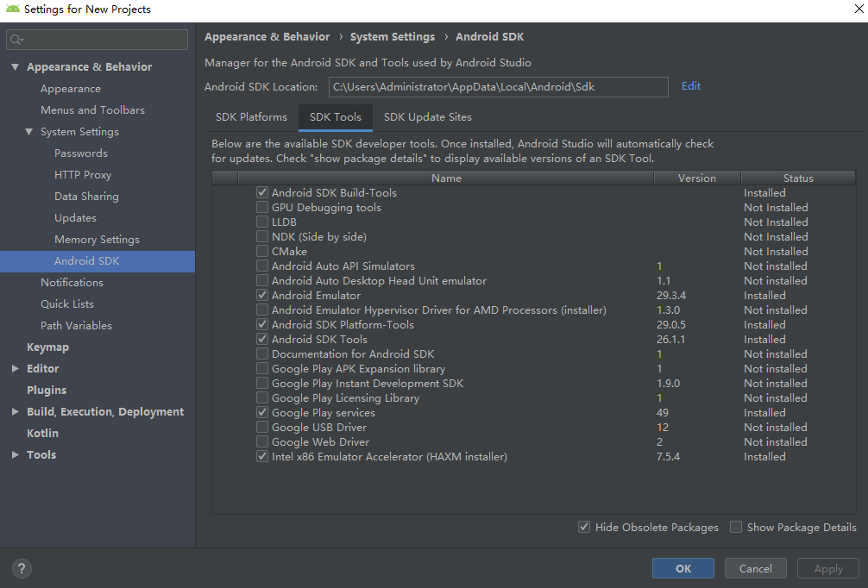
Task: Select Quick Lists in the sidebar
Action: (67, 304)
